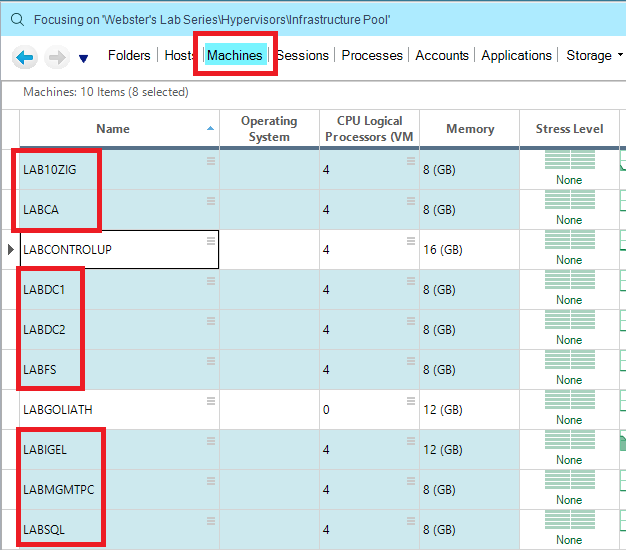The image size is (626, 550).
Task: Select the Applications tab
Action: point(516,56)
